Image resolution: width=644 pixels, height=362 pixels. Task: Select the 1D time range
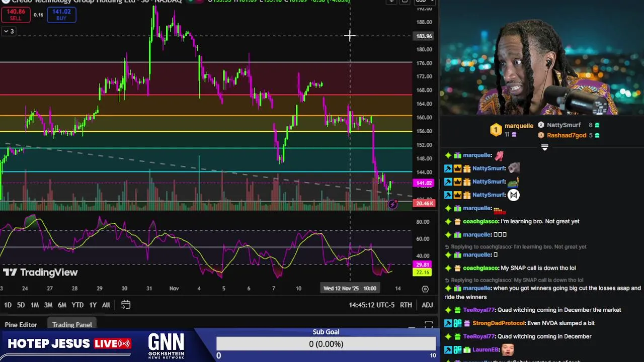click(8, 305)
